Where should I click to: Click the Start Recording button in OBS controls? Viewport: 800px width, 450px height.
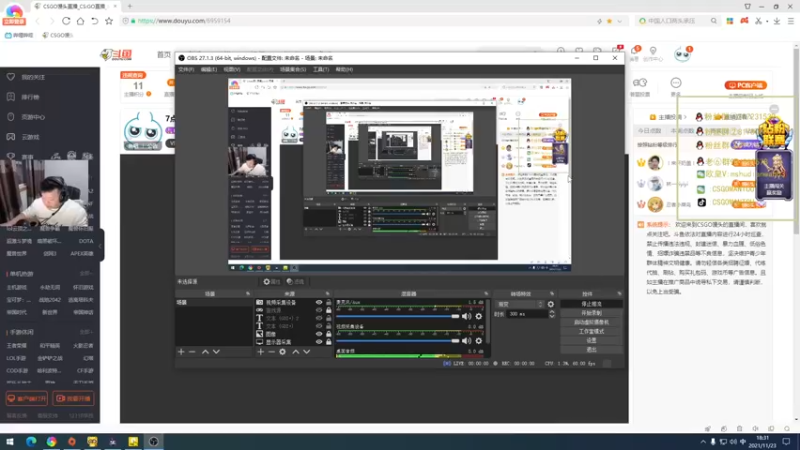tap(591, 313)
